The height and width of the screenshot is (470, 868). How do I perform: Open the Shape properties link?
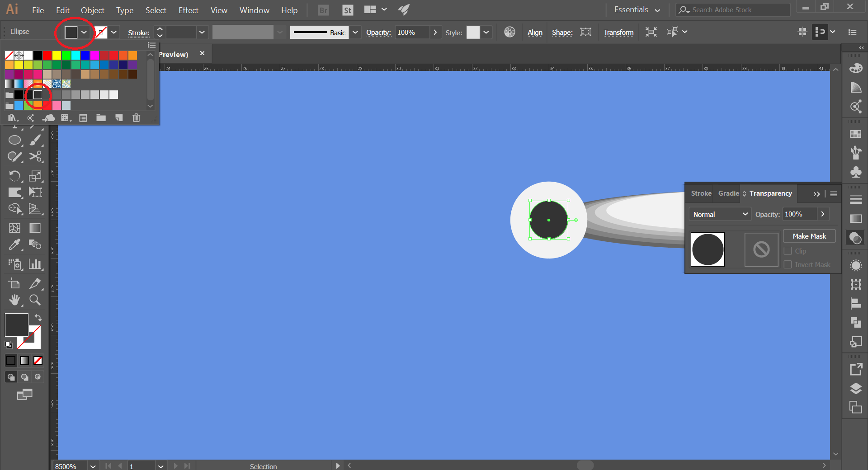562,33
